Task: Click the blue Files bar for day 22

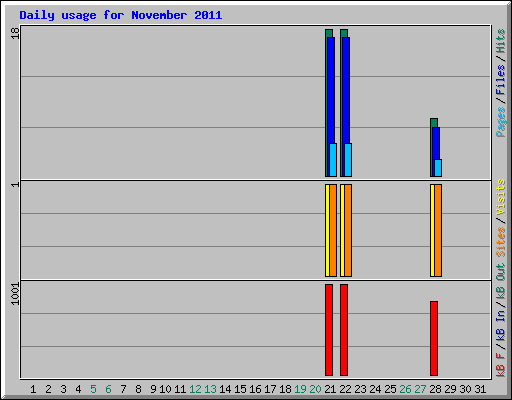Action: point(346,107)
